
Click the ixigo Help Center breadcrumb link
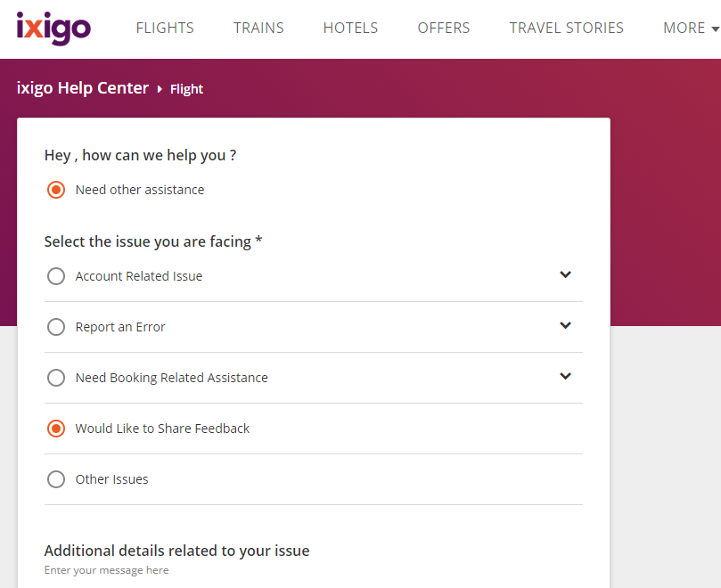(x=83, y=88)
